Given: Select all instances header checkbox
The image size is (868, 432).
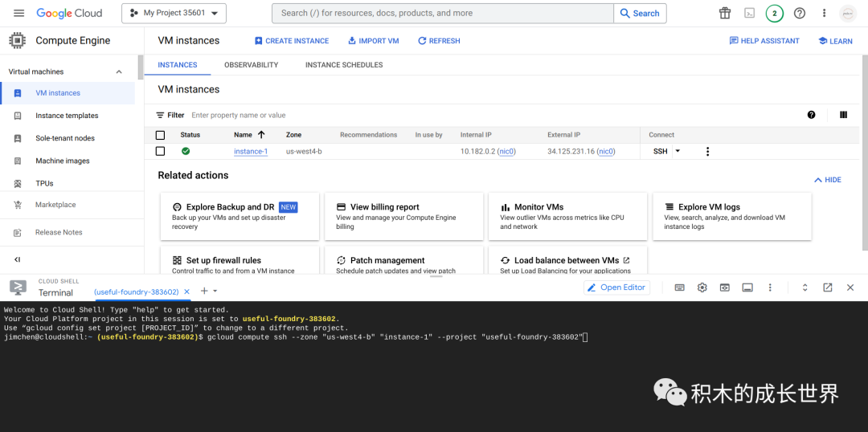Looking at the screenshot, I should point(161,135).
